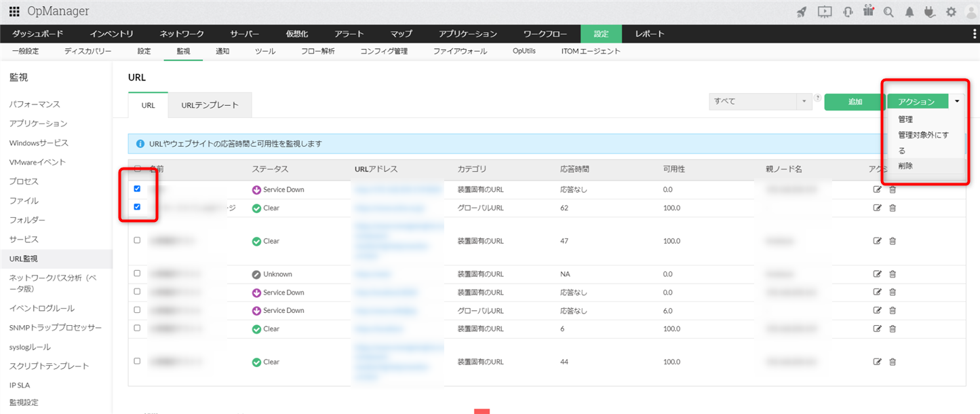Delete the row with availability 6.0
This screenshot has height=414, width=980.
893,310
